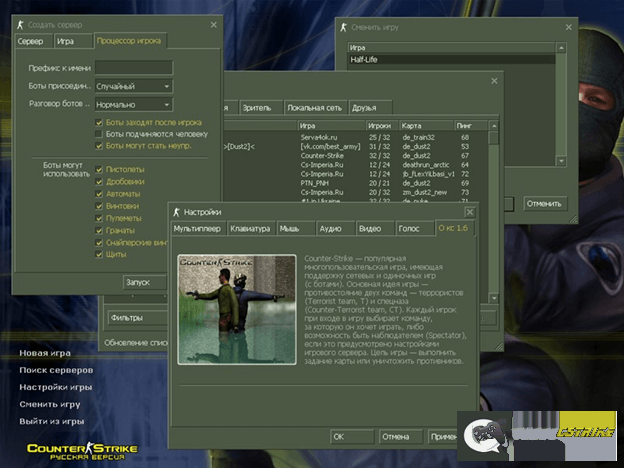This screenshot has width=624, height=468.
Task: Toggle the Снайперские винтовки checkbox
Action: [99, 242]
